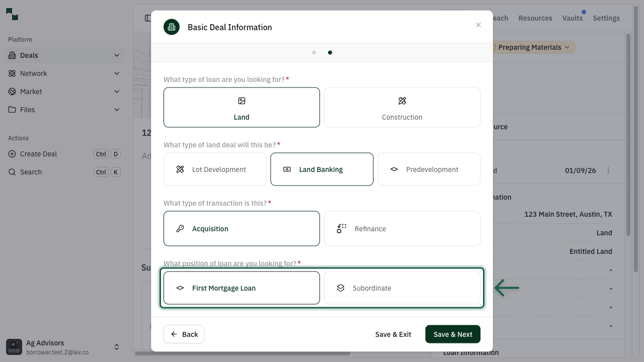This screenshot has height=362, width=644.
Task: Select the Construction loan type option
Action: point(402,107)
